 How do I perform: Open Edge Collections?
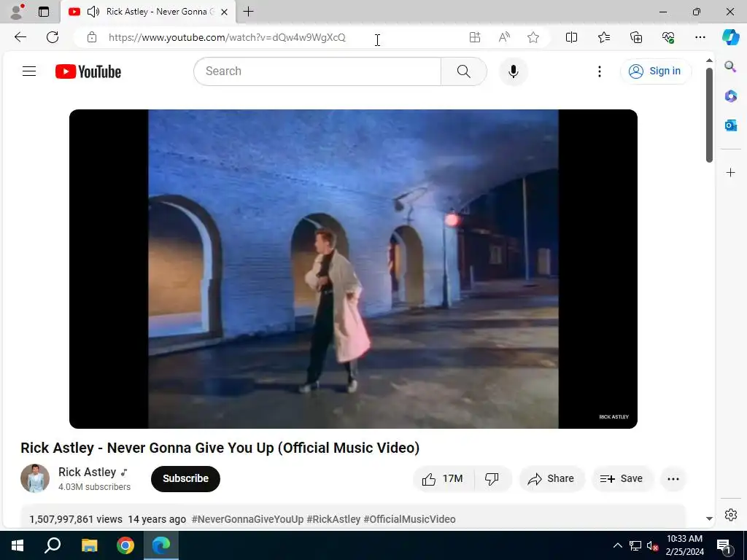636,37
